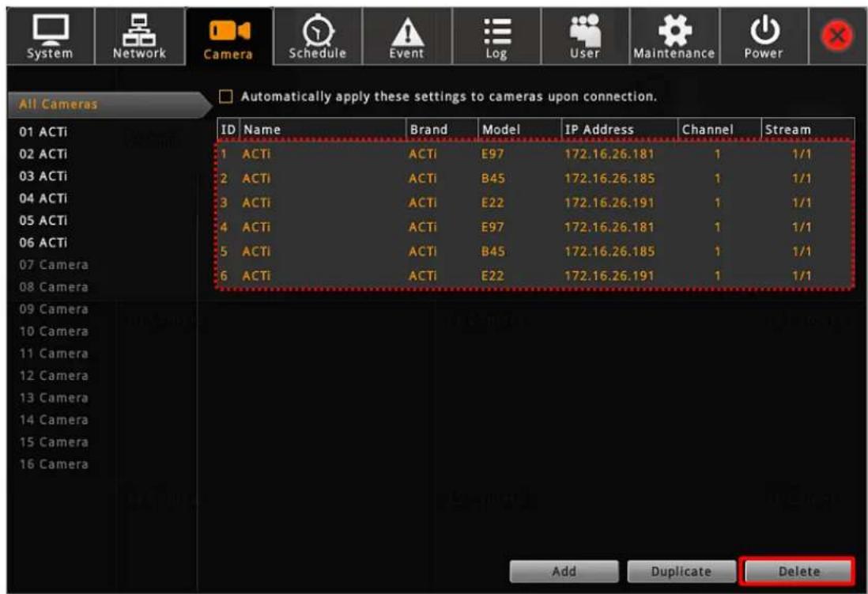Screen dimensions: 868x594
Task: Select ACTi name in table row 5
Action: point(256,252)
